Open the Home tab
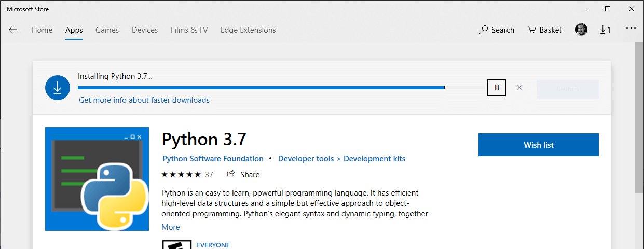 coord(42,30)
